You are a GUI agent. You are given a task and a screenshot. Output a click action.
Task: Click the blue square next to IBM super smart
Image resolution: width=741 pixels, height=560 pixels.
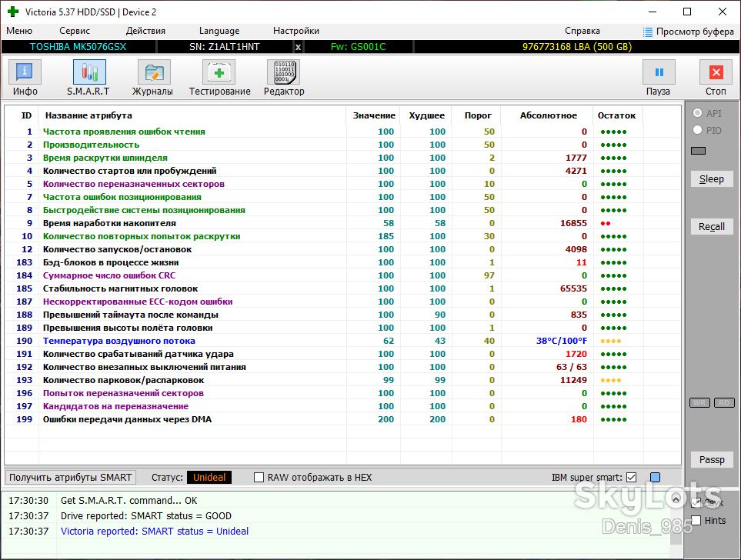tap(655, 477)
